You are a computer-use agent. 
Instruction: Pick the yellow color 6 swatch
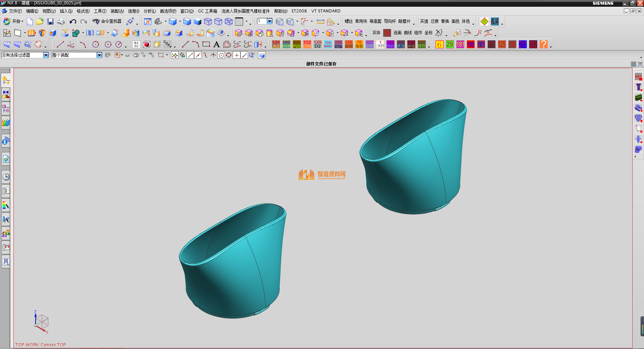coord(439,44)
